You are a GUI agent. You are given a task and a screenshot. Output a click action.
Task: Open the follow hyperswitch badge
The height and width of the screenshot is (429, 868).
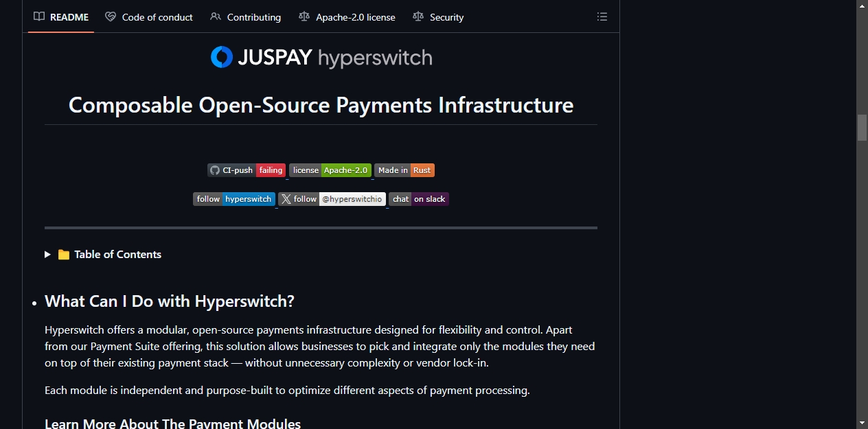pyautogui.click(x=234, y=199)
